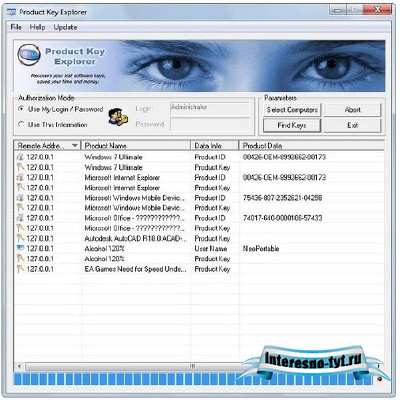
Task: Open the Help menu
Action: click(37, 27)
